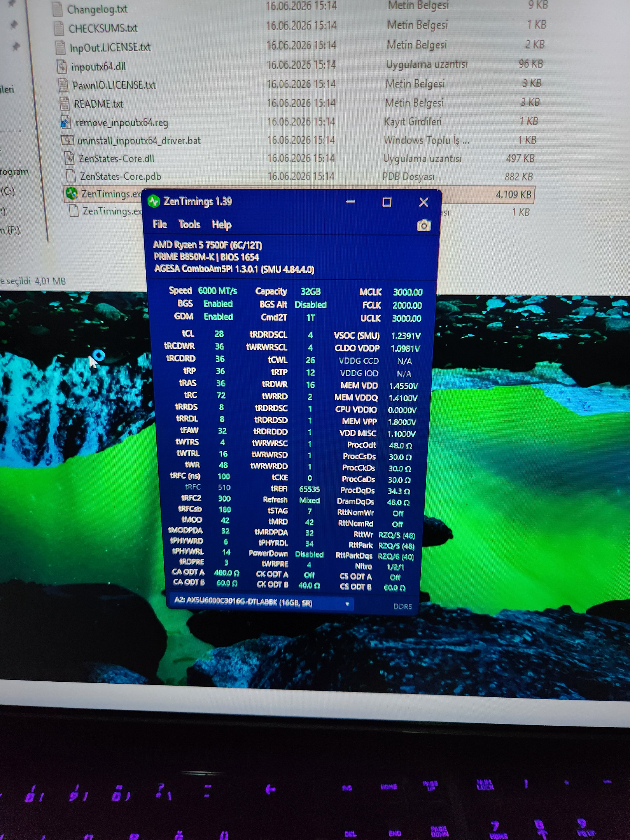Click the FCLK value "2000.00"

[x=407, y=305]
